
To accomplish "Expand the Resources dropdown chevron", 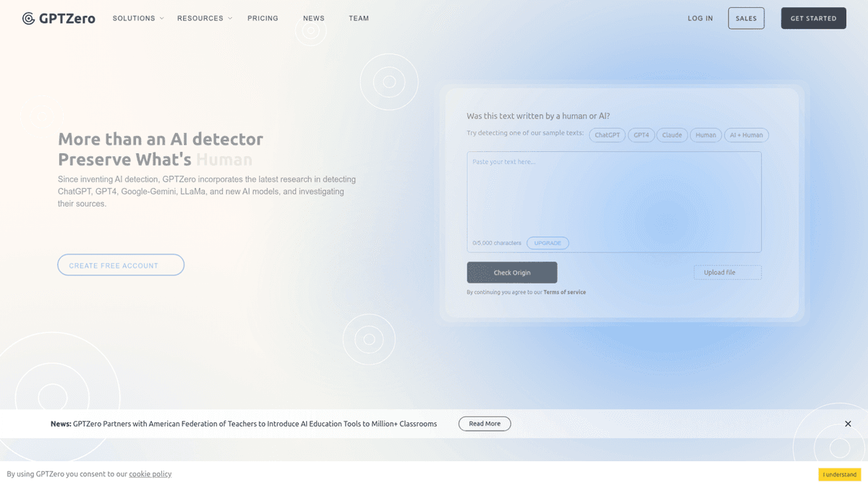I will tap(230, 18).
